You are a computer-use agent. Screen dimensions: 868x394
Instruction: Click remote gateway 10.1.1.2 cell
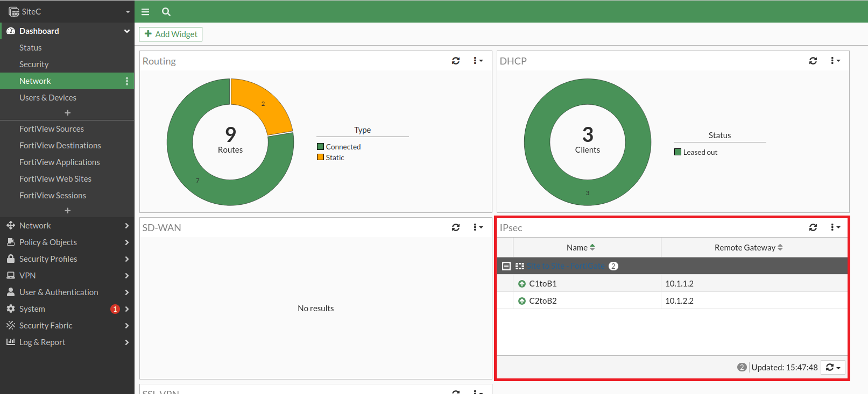[754, 284]
